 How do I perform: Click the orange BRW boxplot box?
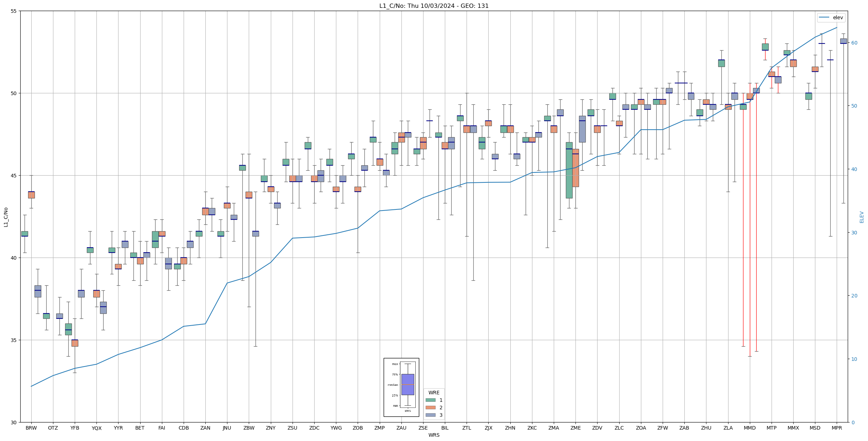(31, 195)
